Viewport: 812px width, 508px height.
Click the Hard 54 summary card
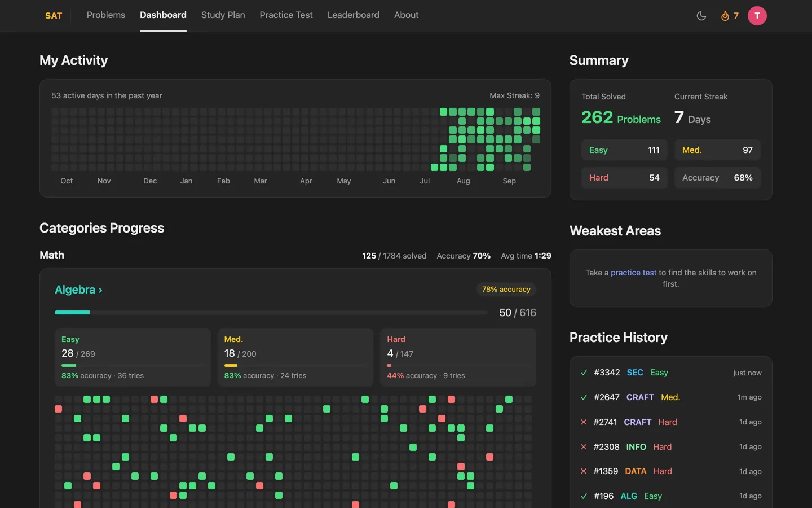click(624, 178)
